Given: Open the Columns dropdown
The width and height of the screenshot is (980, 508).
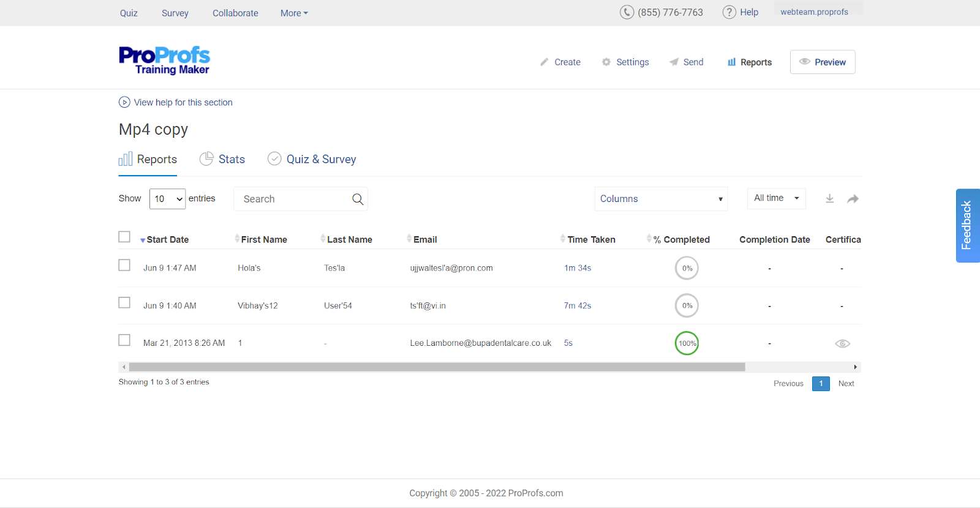Looking at the screenshot, I should click(661, 199).
